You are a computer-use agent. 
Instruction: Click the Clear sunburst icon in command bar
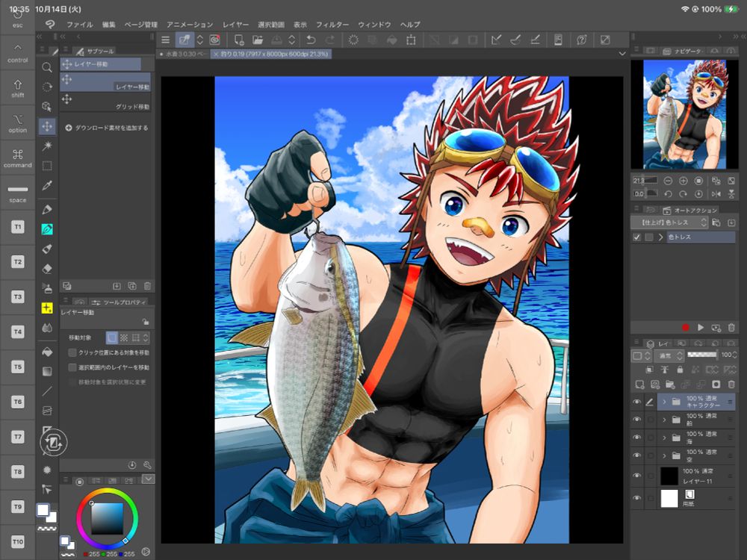point(353,40)
